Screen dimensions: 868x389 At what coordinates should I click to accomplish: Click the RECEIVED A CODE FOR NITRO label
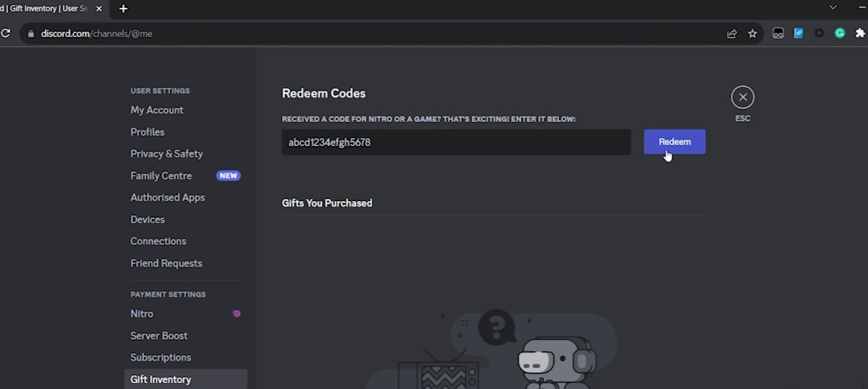click(429, 119)
